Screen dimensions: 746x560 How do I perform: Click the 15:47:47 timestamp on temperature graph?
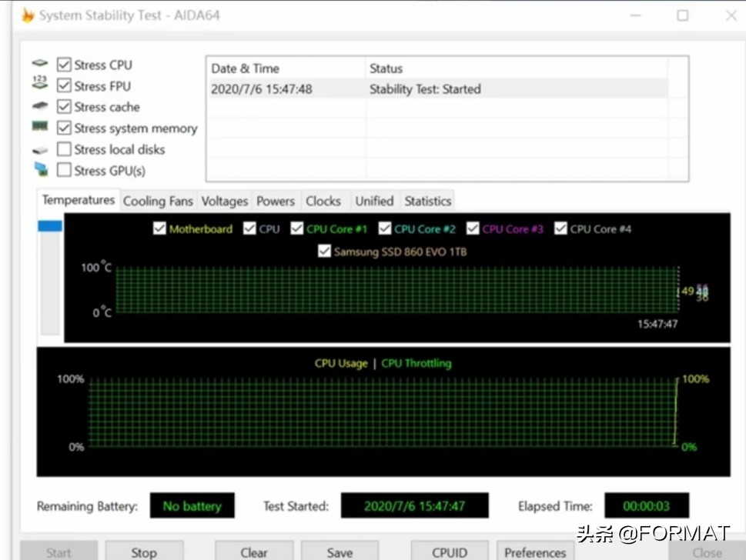657,324
